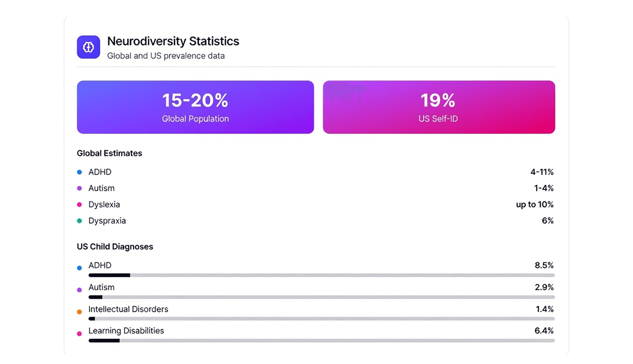Click the blue dot beside global ADHD
The width and height of the screenshot is (633, 364).
[x=79, y=172]
